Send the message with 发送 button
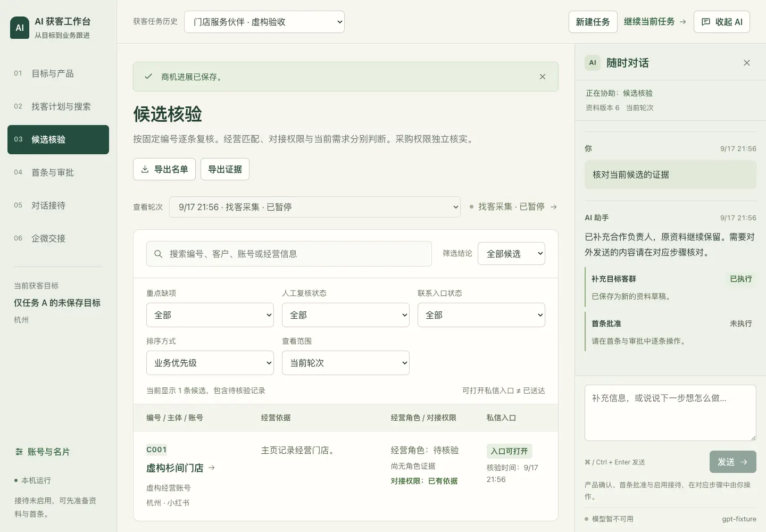This screenshot has width=766, height=532. click(733, 462)
